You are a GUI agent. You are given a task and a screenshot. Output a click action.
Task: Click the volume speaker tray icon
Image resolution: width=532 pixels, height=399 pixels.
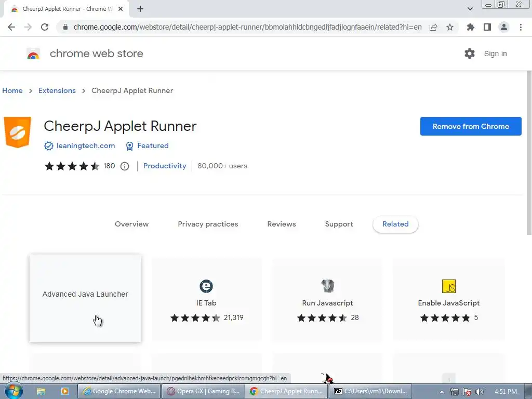[479, 392]
